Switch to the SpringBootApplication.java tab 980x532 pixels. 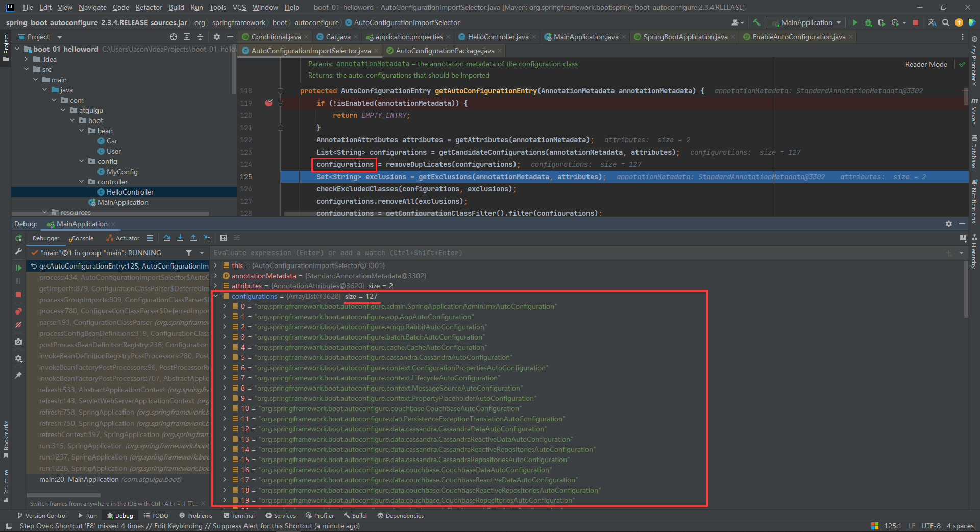click(x=685, y=37)
